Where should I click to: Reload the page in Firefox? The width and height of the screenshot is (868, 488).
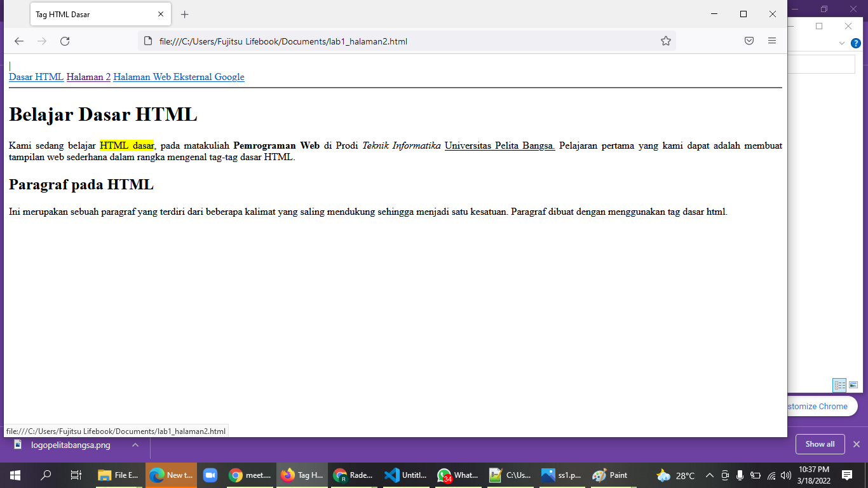pos(65,41)
